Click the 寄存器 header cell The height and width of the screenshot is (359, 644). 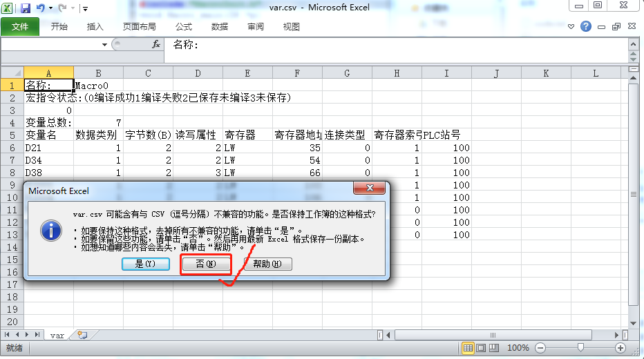(x=247, y=135)
